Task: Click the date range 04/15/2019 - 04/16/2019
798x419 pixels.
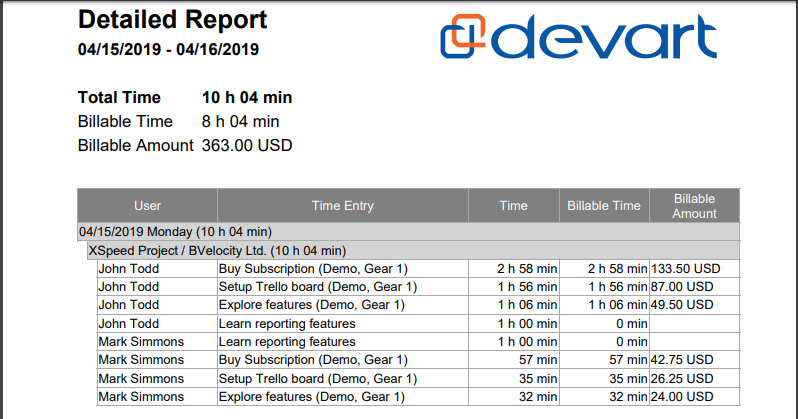Action: (168, 49)
